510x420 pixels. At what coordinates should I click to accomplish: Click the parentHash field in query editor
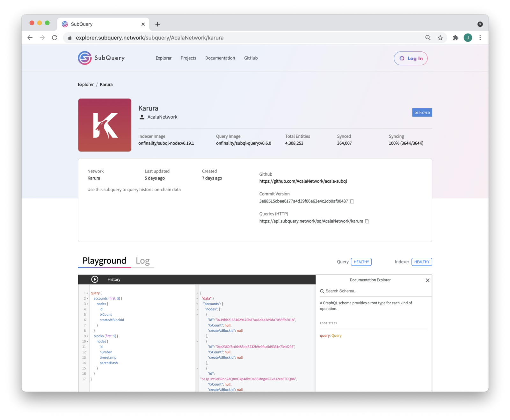(108, 363)
